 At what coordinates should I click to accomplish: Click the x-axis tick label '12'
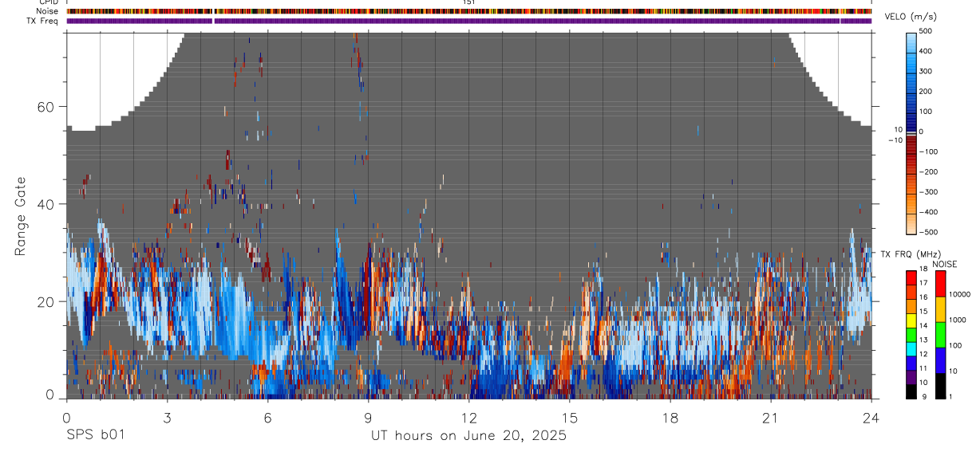[468, 417]
